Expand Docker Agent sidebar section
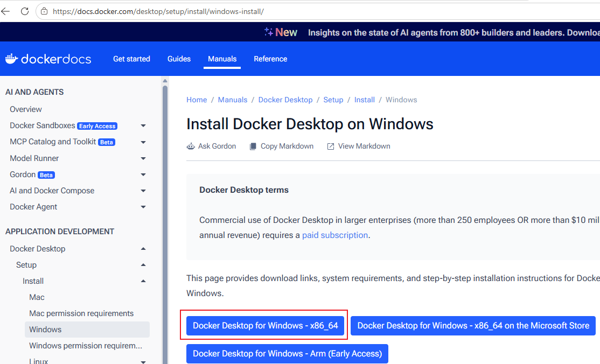The height and width of the screenshot is (364, 600). point(143,207)
